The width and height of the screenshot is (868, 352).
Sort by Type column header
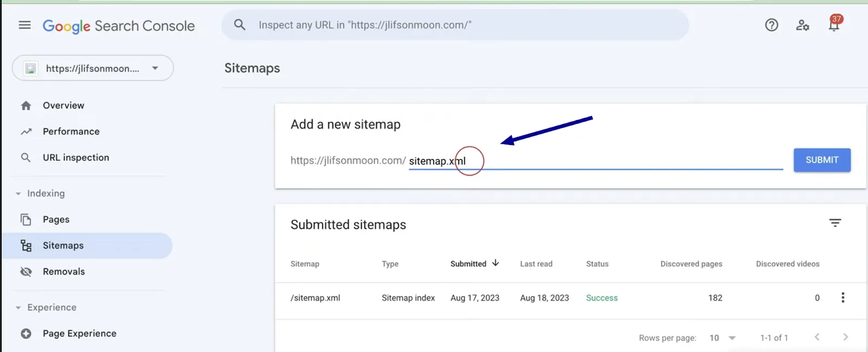390,264
